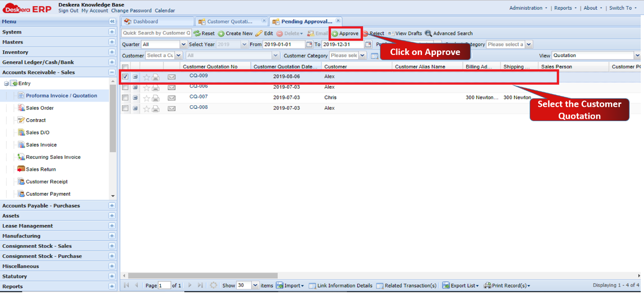The width and height of the screenshot is (644, 293).
Task: Click the printer icon in CQ-006 row
Action: tap(156, 88)
